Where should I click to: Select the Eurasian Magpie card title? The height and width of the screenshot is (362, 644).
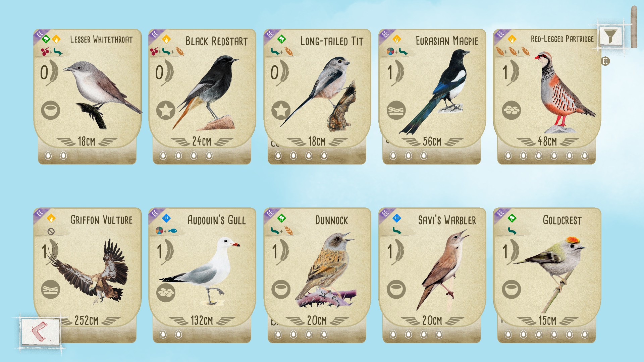pyautogui.click(x=447, y=41)
